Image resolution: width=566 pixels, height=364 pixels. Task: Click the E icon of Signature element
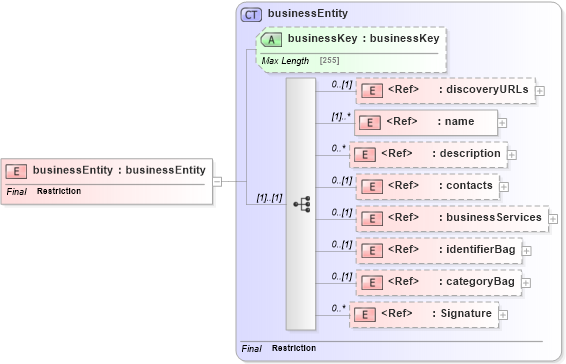coord(365,315)
